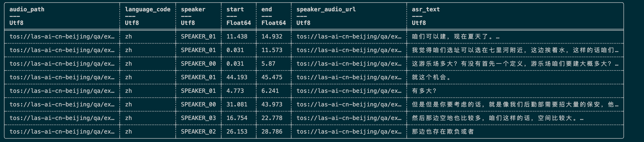Select the asr_text column header
Viewport: 644px width, 142px height.
point(426,9)
